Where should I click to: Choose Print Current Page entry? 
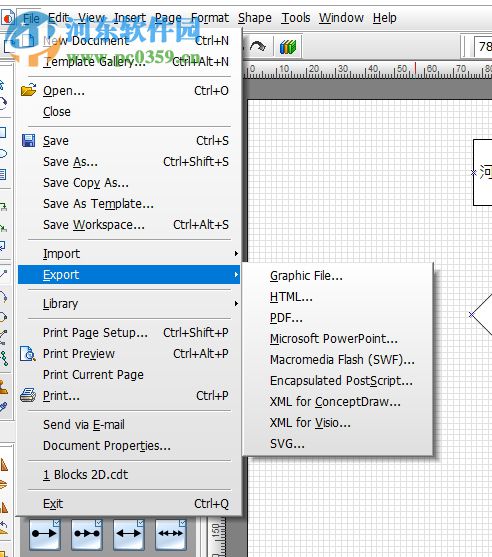[129, 374]
